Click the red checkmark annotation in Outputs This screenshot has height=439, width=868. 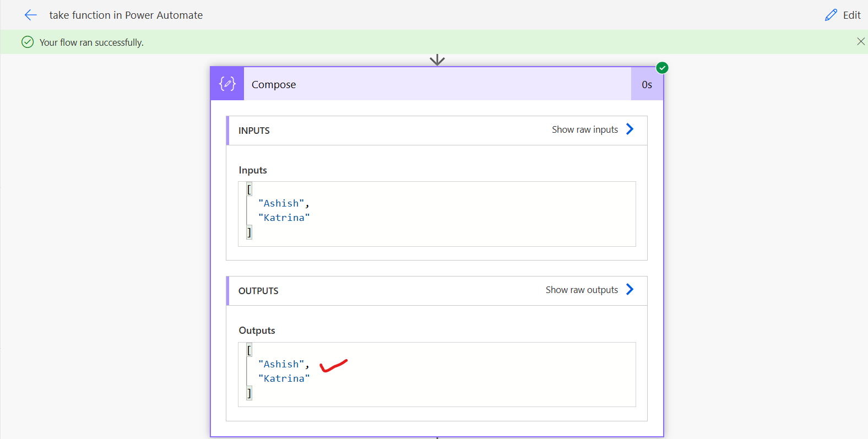(333, 365)
